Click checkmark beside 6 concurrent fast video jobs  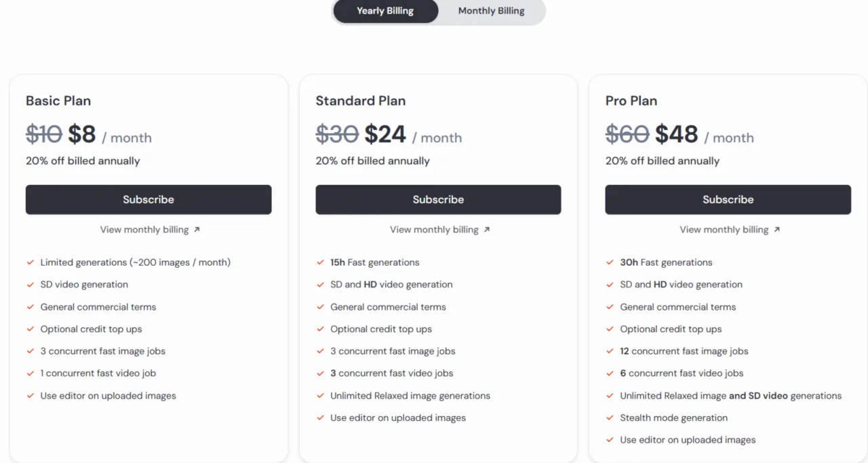click(x=610, y=374)
